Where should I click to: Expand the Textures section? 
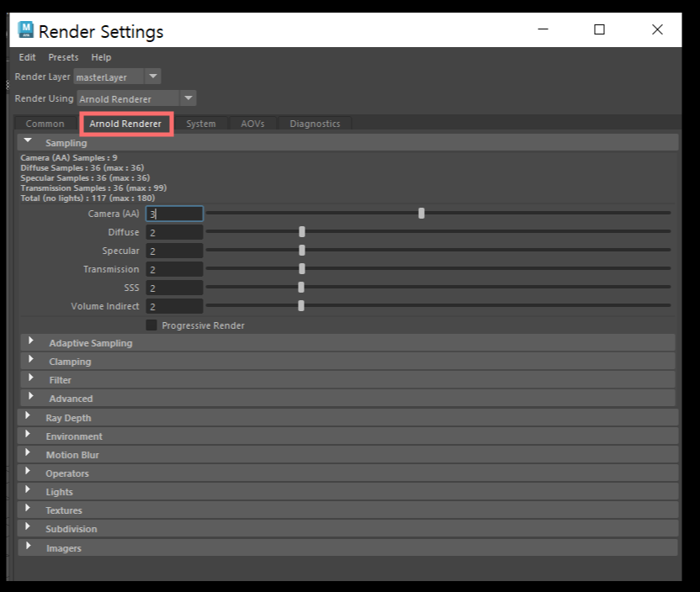click(x=347, y=510)
